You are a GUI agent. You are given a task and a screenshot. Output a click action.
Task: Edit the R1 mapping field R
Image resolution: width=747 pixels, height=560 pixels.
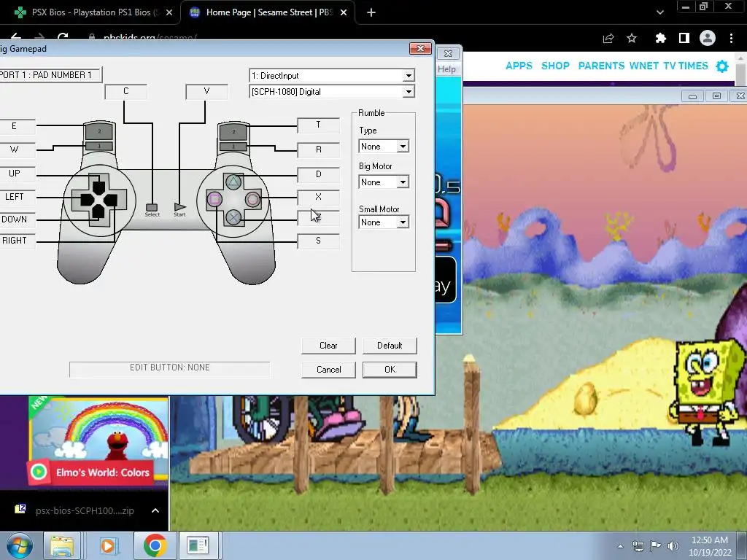(318, 150)
